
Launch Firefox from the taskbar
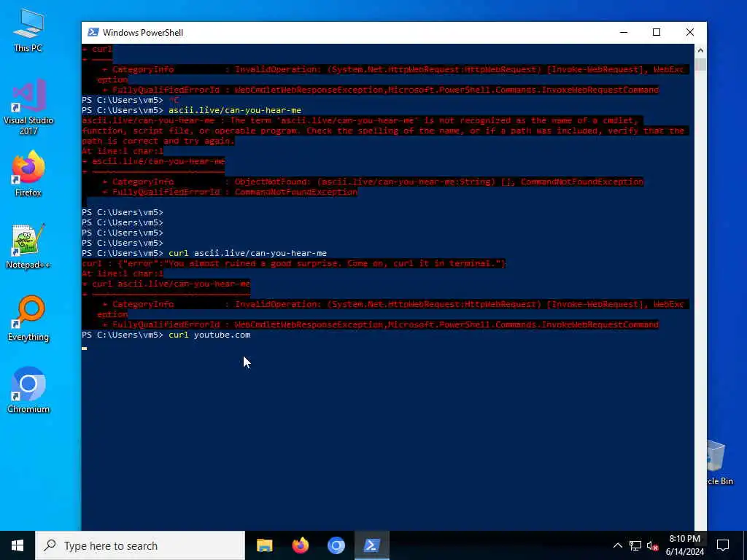coord(300,545)
